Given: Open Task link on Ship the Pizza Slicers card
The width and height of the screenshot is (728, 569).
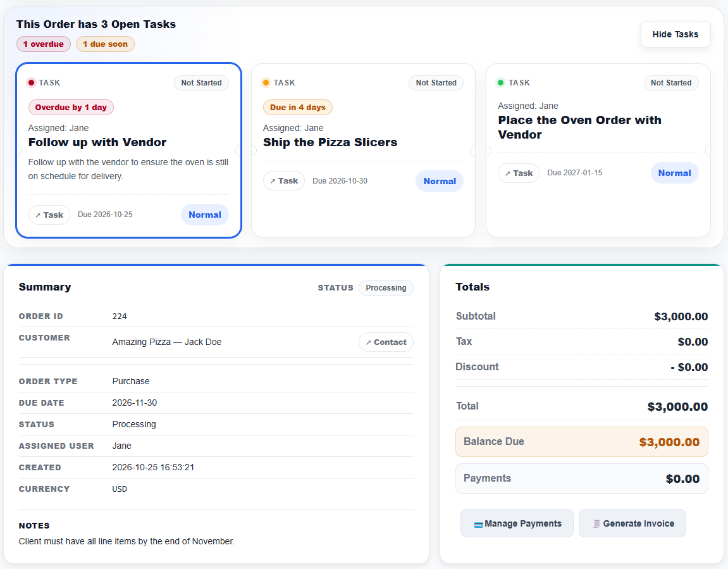Looking at the screenshot, I should pyautogui.click(x=284, y=180).
